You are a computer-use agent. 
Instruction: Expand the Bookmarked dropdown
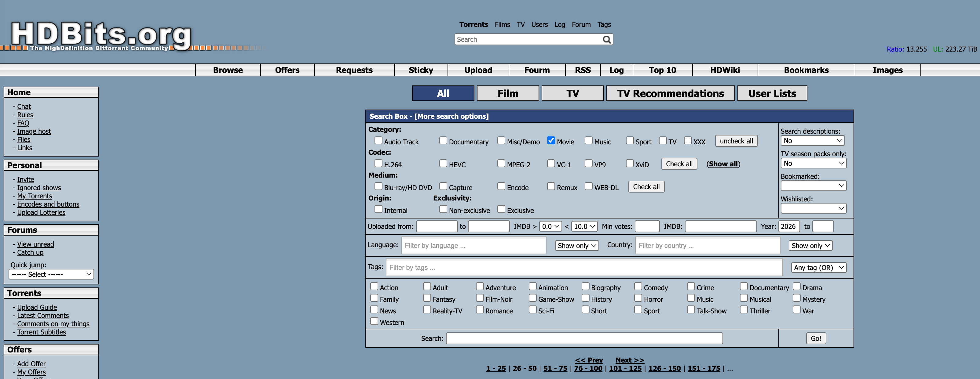click(814, 186)
